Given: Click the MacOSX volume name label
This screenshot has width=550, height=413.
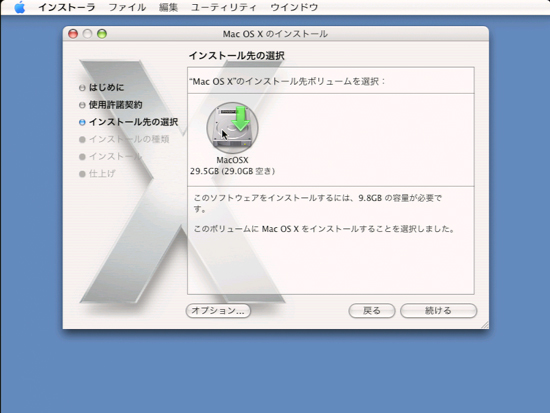Looking at the screenshot, I should click(232, 160).
